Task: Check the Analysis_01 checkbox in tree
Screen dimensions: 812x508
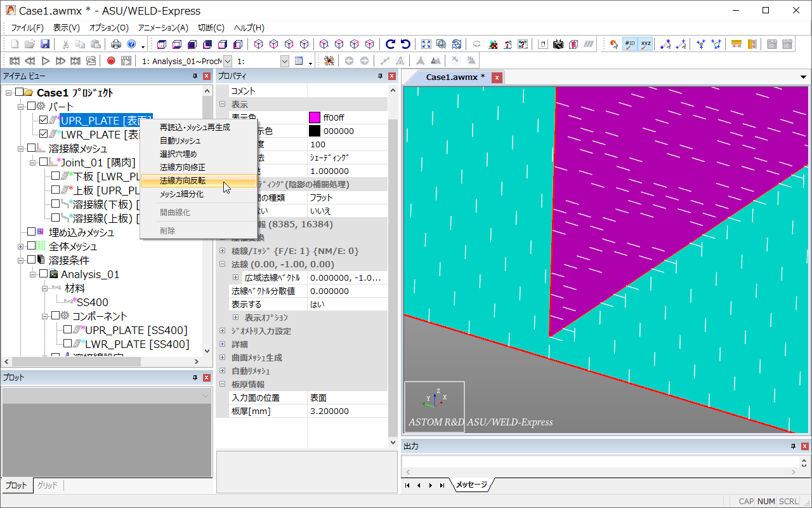Action: (43, 274)
